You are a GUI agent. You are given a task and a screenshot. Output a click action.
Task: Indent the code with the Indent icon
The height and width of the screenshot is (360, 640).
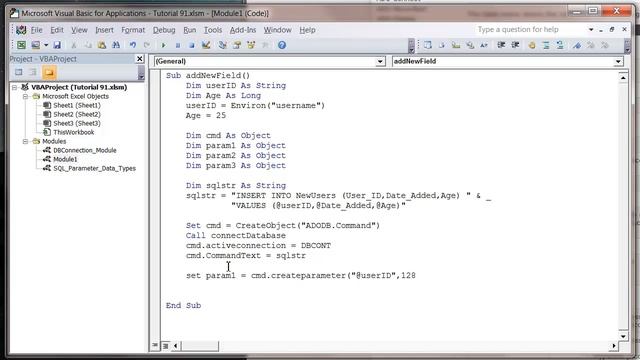point(501,45)
